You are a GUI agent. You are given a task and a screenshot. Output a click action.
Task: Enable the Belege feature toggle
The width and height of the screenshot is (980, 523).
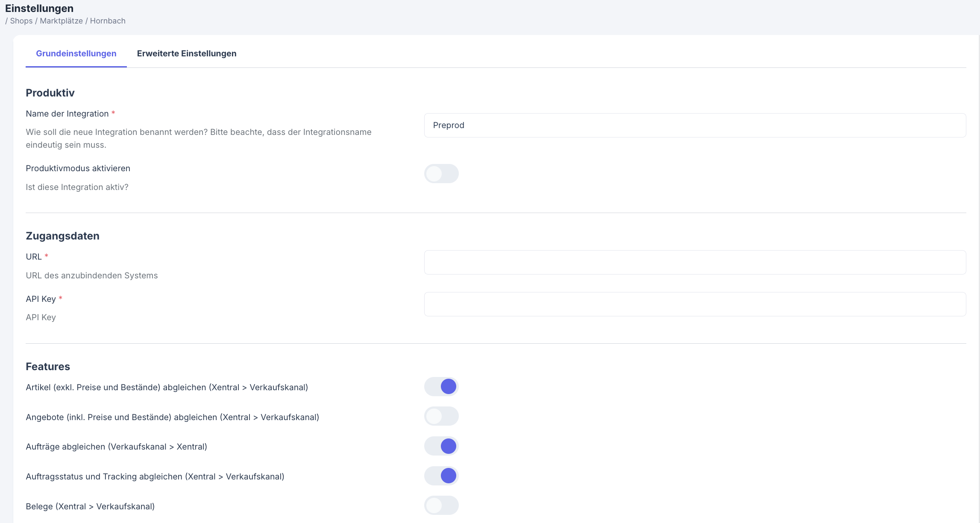[x=441, y=505]
